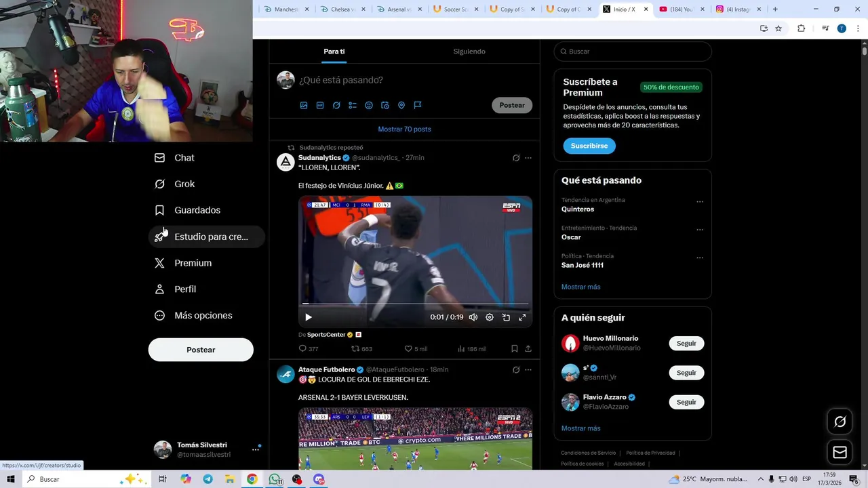Click Grok icon on Ataque Futbolero post

click(516, 369)
